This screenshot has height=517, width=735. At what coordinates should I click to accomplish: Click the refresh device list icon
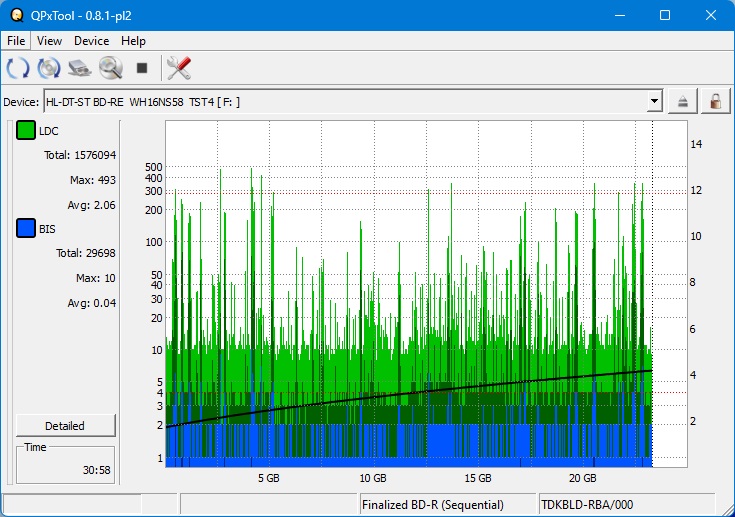coord(18,68)
